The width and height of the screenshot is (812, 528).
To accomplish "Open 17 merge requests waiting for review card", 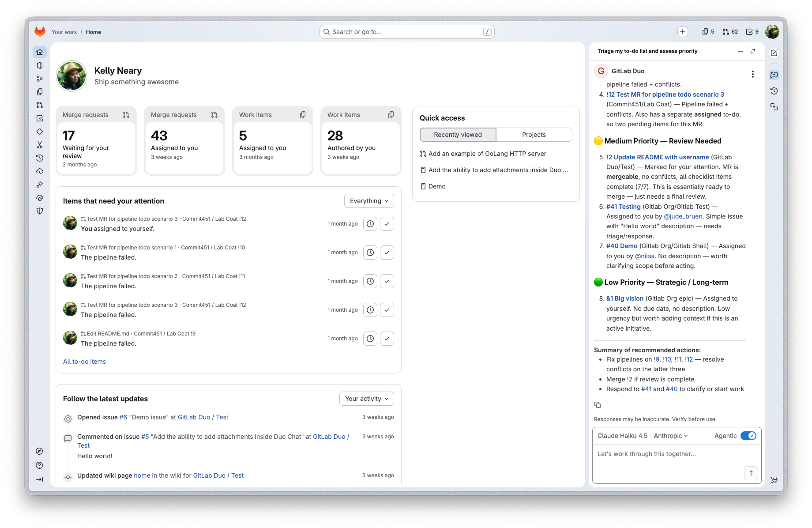I will (x=96, y=141).
